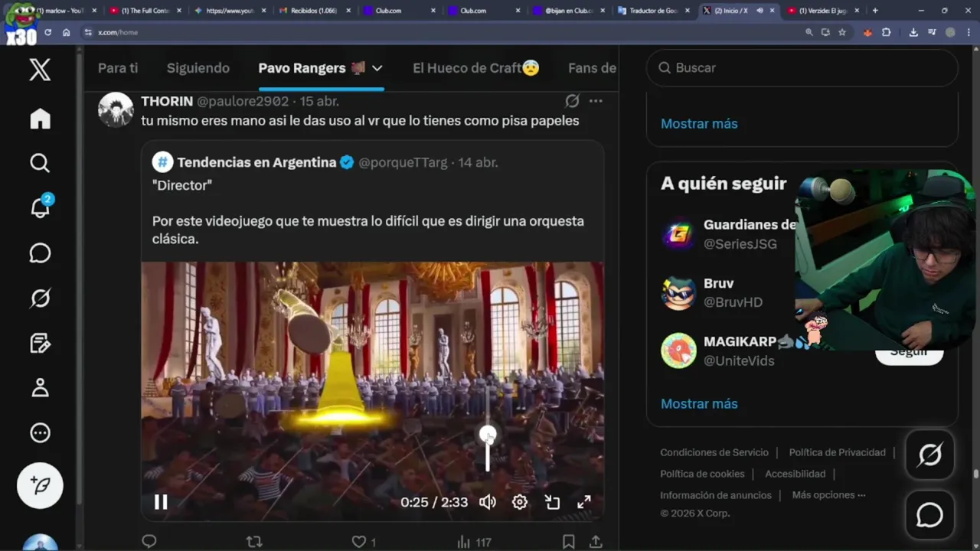Click browser home button
Image resolution: width=980 pixels, height=551 pixels.
click(x=67, y=32)
